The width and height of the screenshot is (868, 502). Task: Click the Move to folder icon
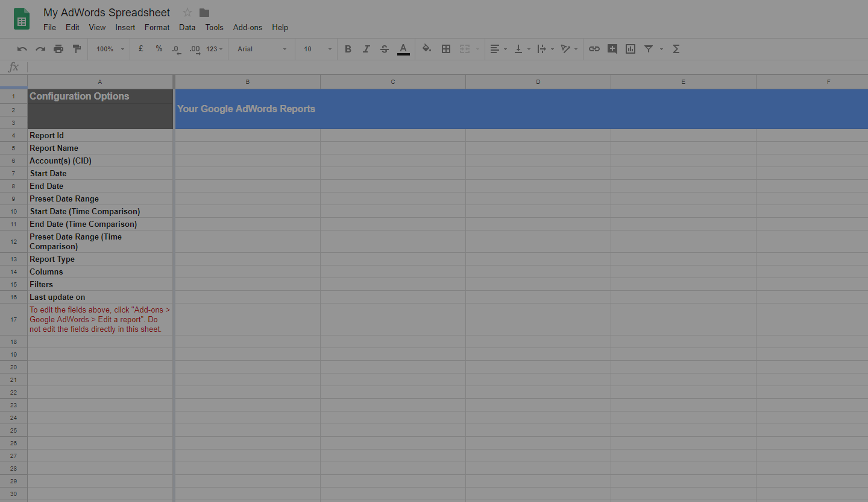[204, 13]
